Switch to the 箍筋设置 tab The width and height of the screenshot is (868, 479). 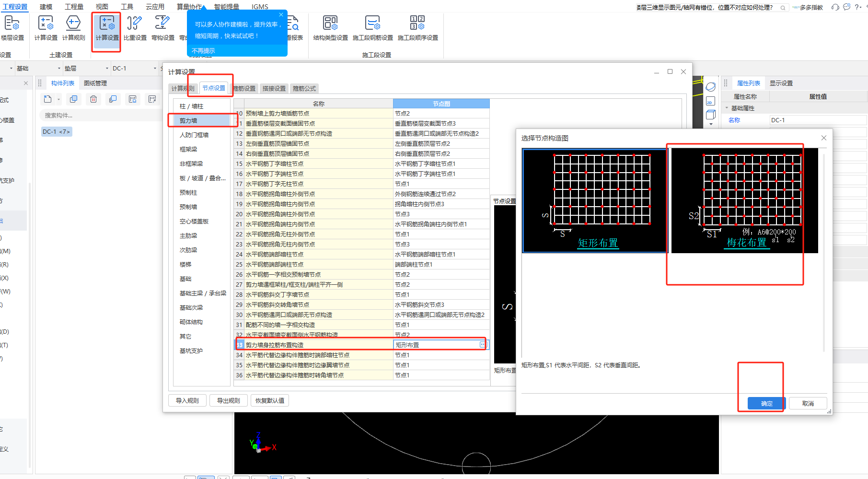(x=245, y=88)
